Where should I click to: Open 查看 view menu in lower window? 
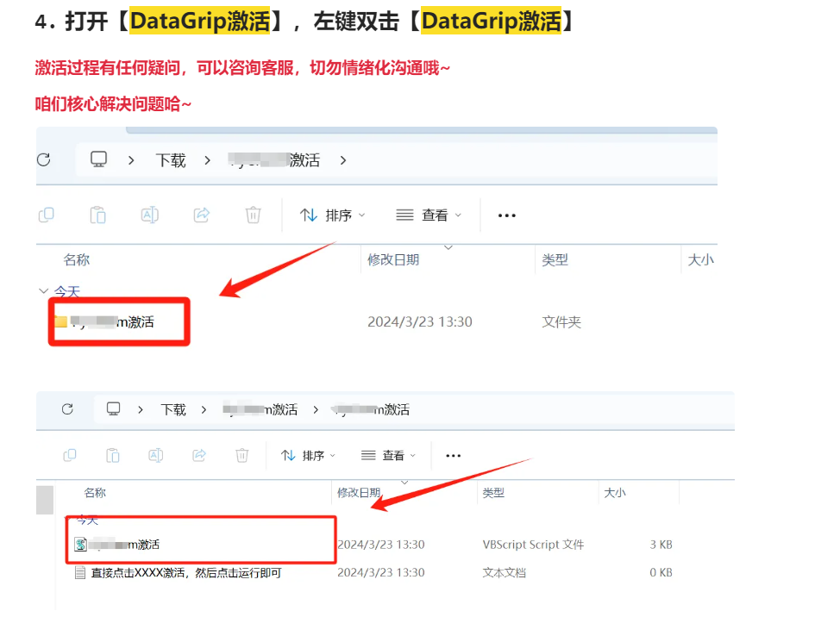388,455
